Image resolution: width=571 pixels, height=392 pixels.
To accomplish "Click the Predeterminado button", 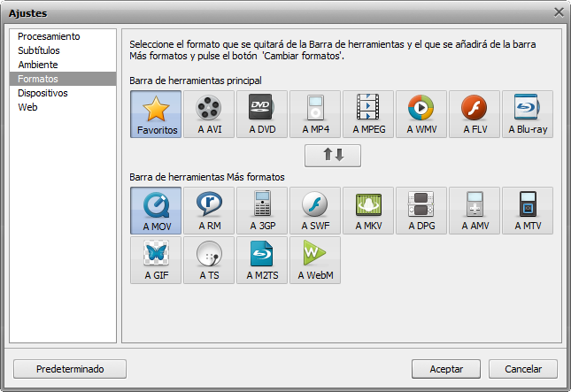I will [70, 369].
